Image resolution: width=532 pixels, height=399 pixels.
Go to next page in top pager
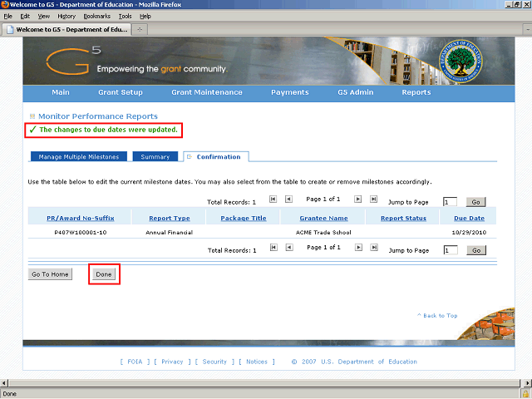coord(357,199)
